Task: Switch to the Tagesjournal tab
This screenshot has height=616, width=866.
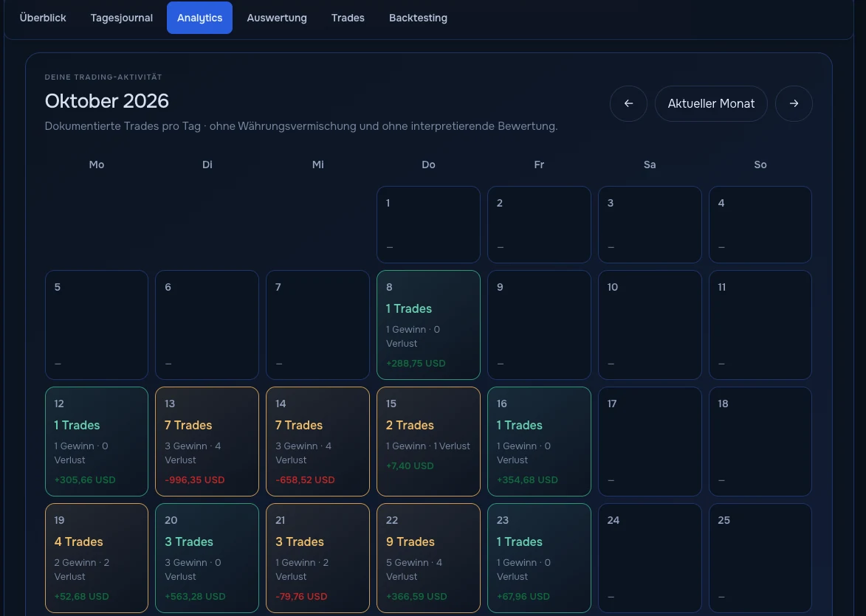Action: [122, 18]
